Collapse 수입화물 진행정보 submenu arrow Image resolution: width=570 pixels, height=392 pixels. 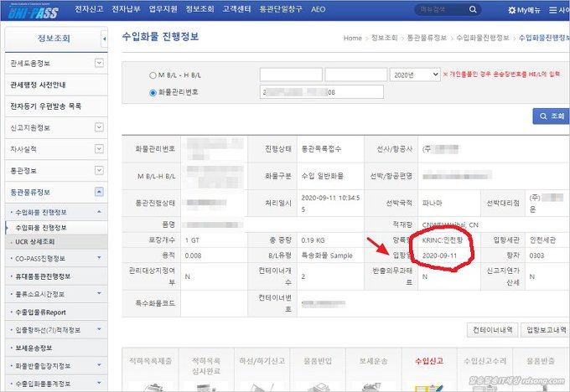coord(99,211)
